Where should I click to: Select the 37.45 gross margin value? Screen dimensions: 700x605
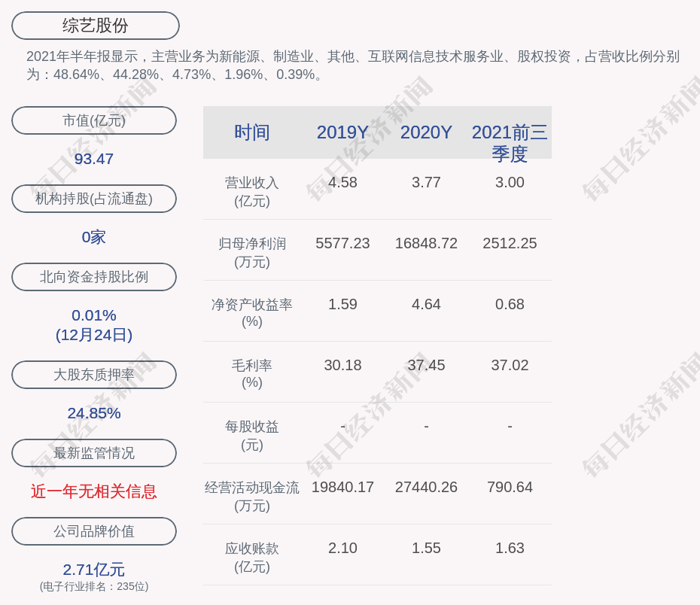point(426,366)
